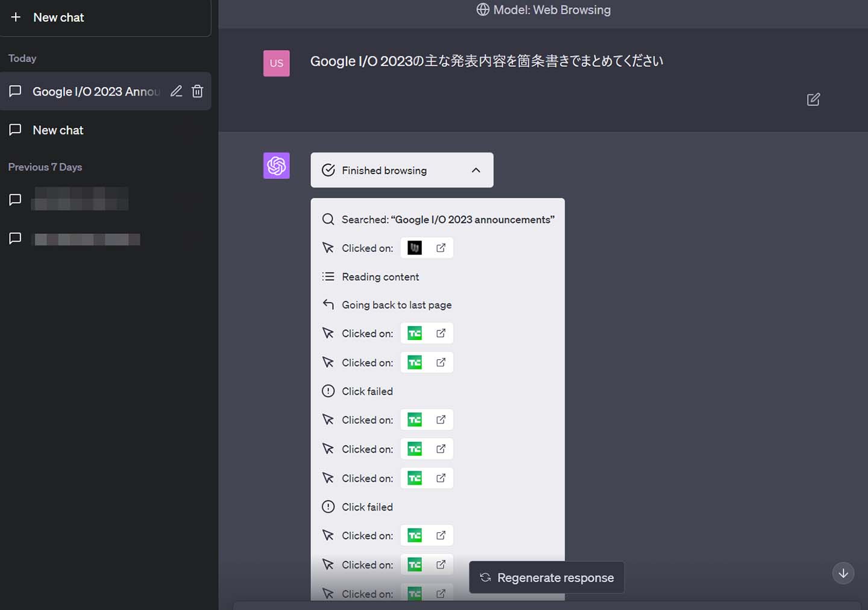
Task: Click the black favicon in first Clicked on row
Action: pyautogui.click(x=415, y=248)
